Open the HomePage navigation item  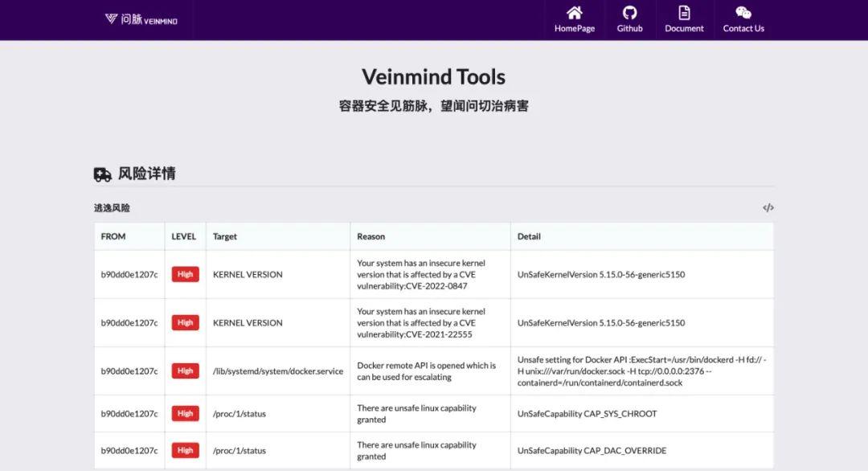(x=574, y=28)
